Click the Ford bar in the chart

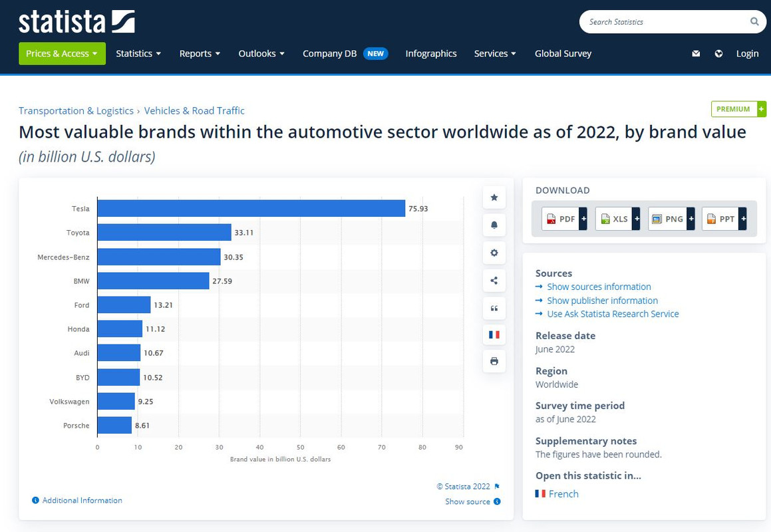coord(124,305)
